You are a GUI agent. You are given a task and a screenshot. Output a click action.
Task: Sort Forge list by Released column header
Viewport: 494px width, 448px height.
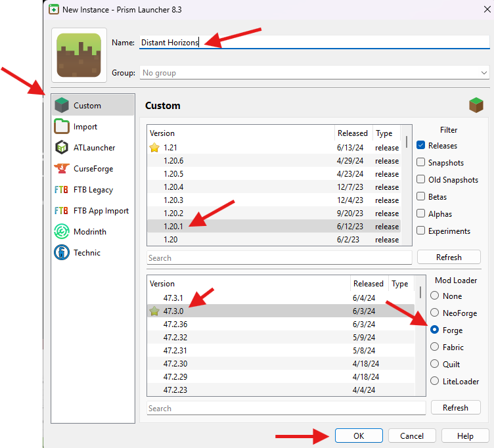coord(369,283)
